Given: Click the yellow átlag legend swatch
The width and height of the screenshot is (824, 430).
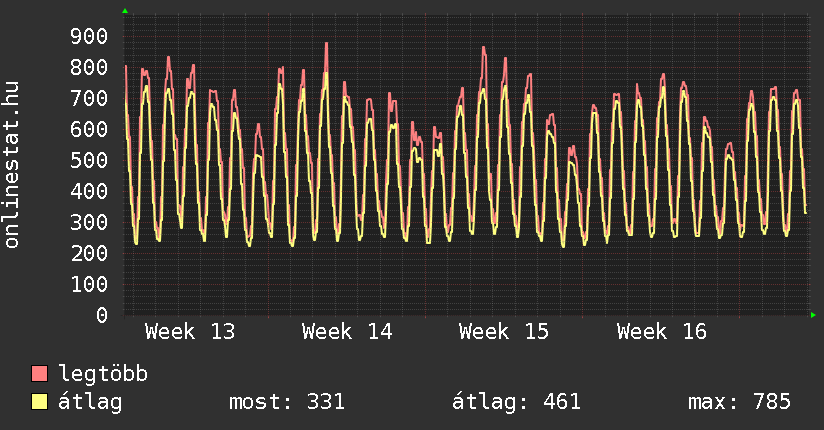Looking at the screenshot, I should [40, 402].
